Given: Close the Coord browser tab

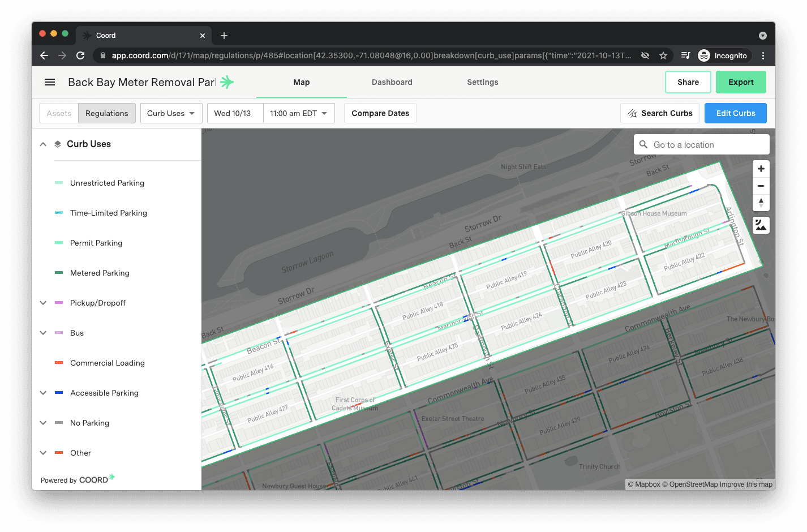Looking at the screenshot, I should click(x=203, y=36).
